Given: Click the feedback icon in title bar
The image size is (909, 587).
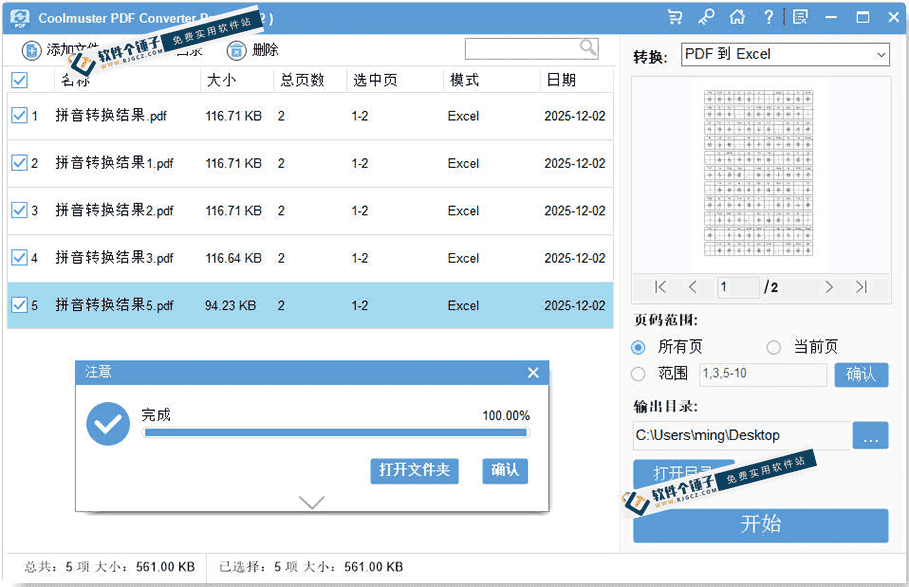Looking at the screenshot, I should tap(800, 17).
